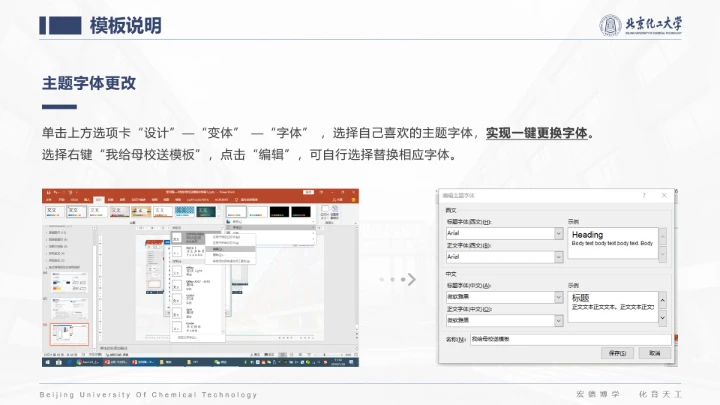720x405 pixels.
Task: Select slide thumbnail showing colored blocks
Action: (x=69, y=282)
